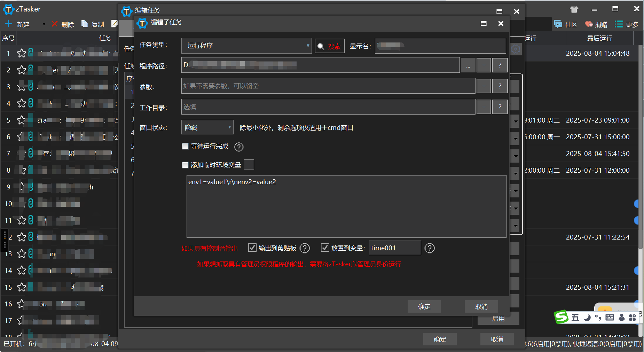This screenshot has width=644, height=352.
Task: Open the 窗口状态 dropdown showing 隐藏
Action: pos(207,127)
